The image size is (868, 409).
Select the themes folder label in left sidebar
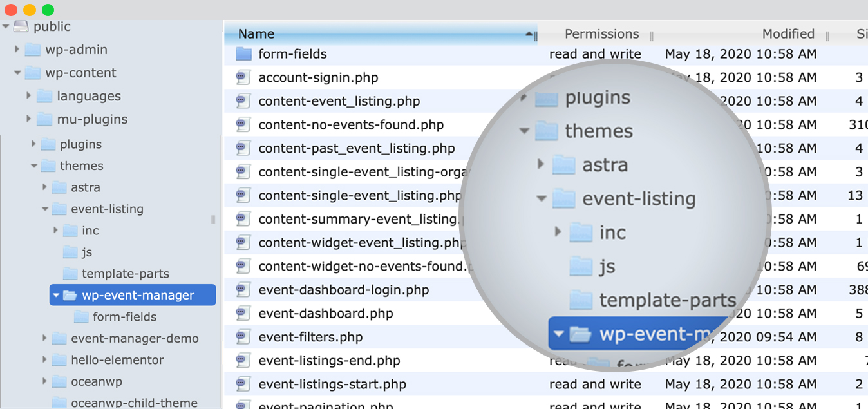tap(81, 166)
